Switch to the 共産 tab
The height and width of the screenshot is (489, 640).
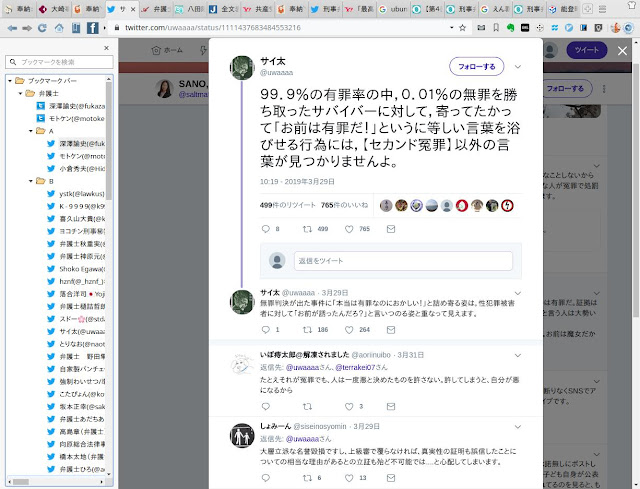257,9
